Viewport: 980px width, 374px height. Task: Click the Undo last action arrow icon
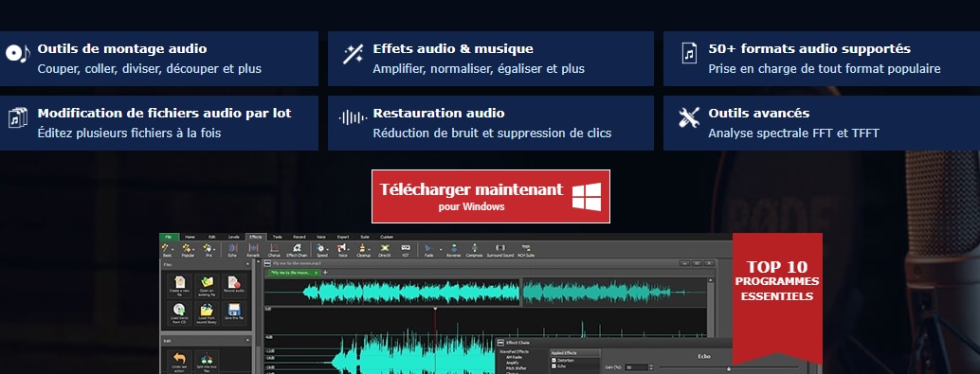(180, 359)
